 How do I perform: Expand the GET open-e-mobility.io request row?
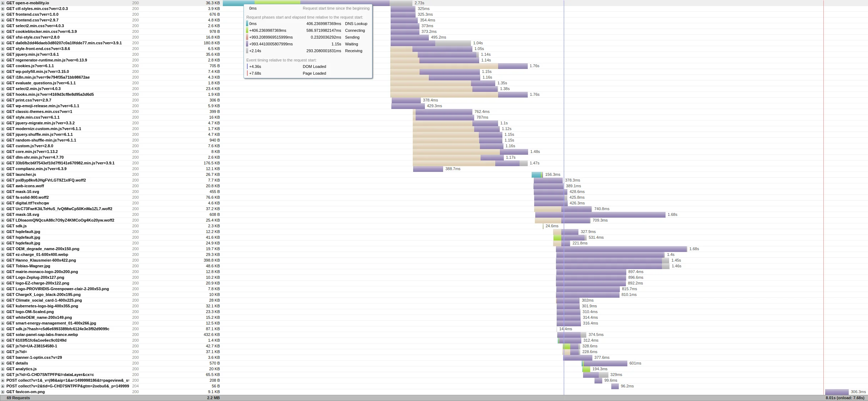pyautogui.click(x=2, y=3)
